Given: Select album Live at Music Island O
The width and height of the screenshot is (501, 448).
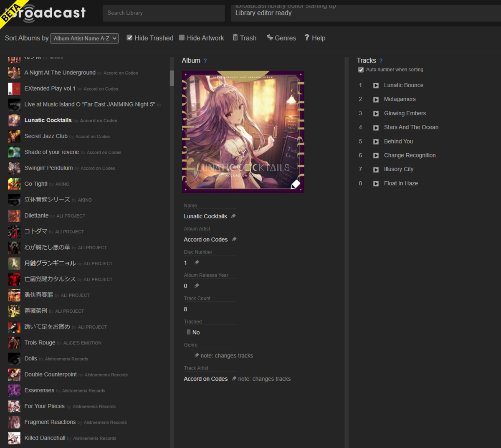Looking at the screenshot, I should tap(90, 104).
